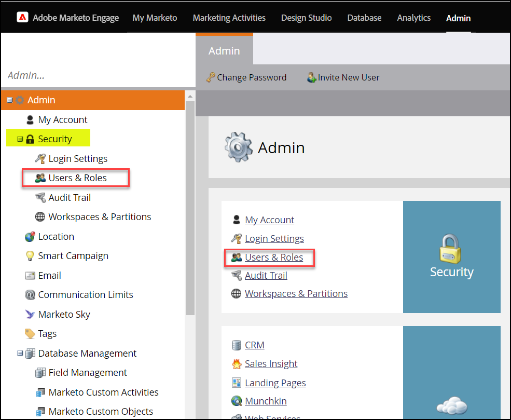Click the Location globe icon in tree
511x420 pixels.
click(30, 237)
